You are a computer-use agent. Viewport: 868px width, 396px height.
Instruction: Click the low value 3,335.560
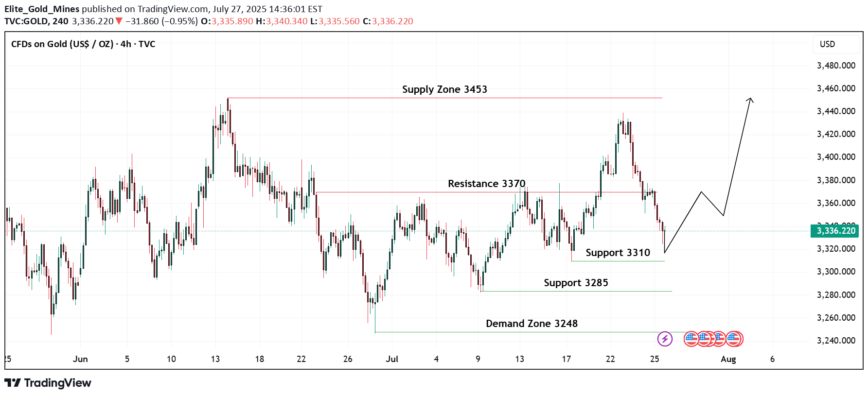point(339,21)
